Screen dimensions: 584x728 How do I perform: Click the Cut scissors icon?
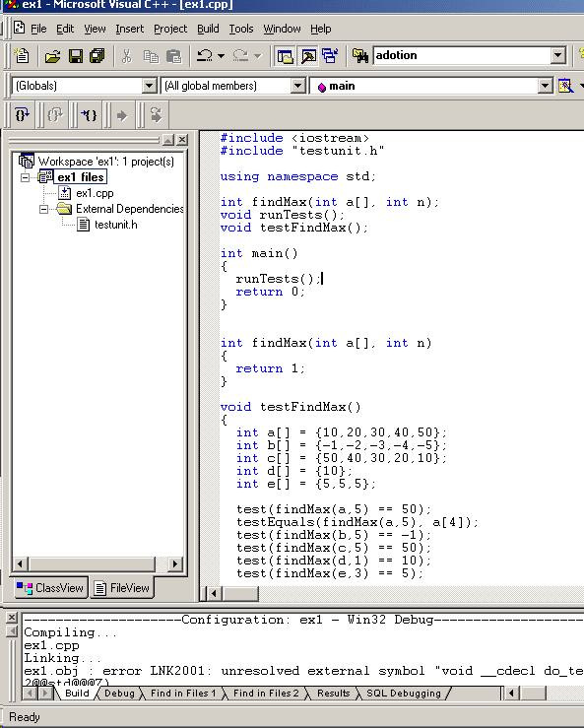(x=126, y=56)
